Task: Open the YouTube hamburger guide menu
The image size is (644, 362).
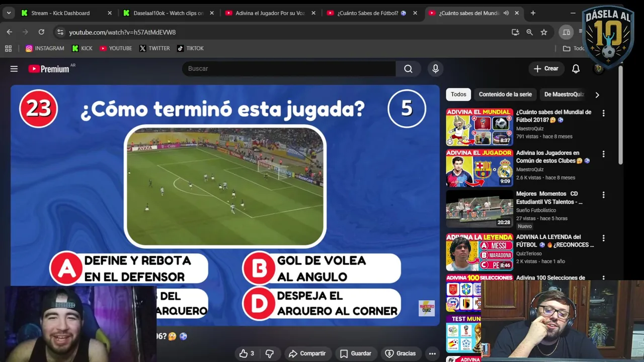Action: tap(14, 69)
